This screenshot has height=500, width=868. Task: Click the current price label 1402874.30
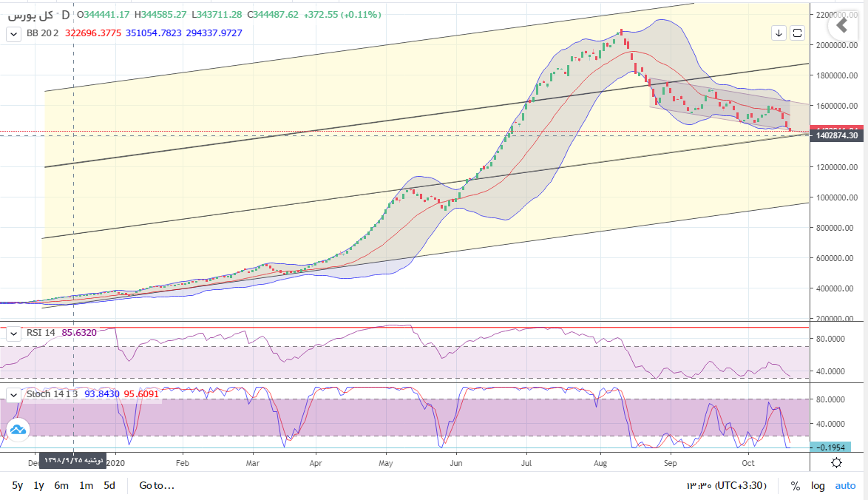tap(836, 135)
